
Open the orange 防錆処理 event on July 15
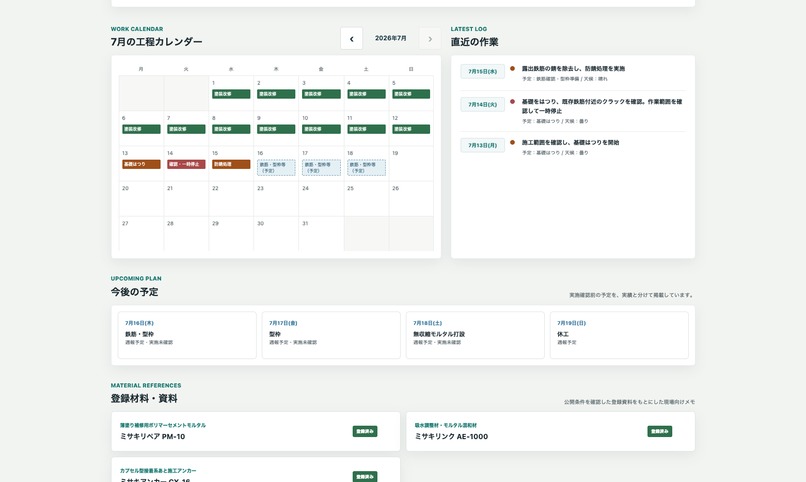(231, 164)
